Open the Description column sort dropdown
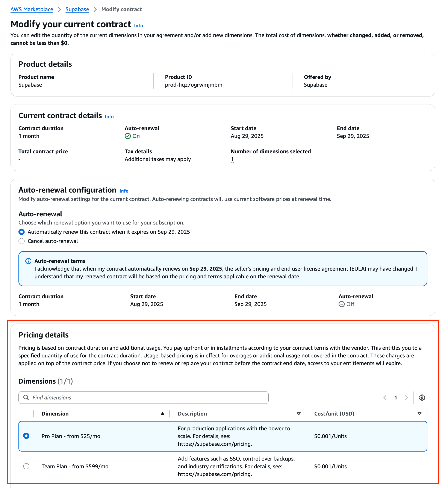 point(299,413)
